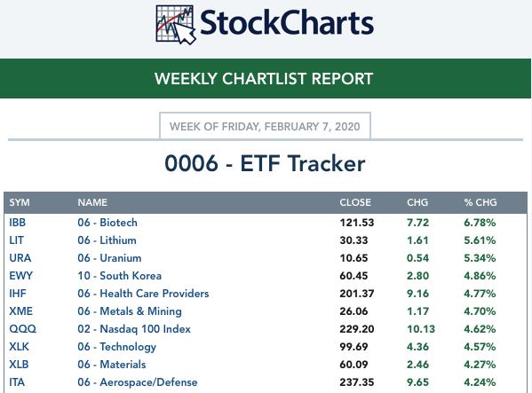Click the % CHG column header

click(x=480, y=202)
